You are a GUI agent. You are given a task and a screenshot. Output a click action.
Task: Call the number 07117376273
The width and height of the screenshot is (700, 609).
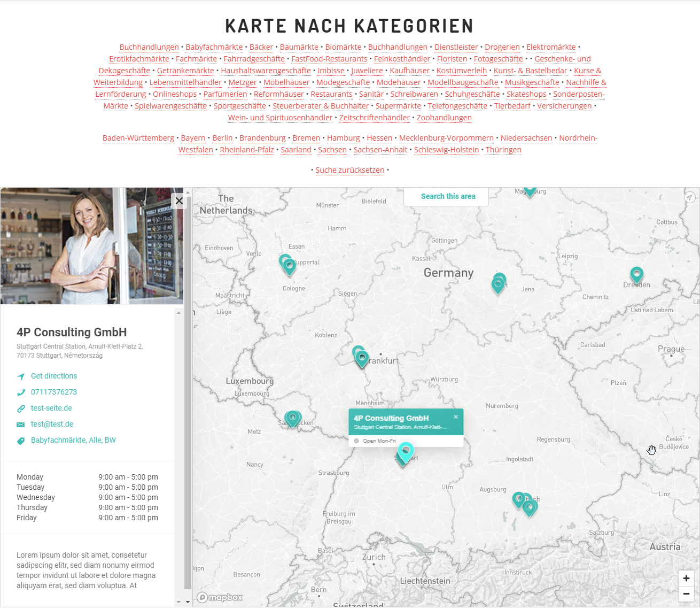click(x=54, y=392)
